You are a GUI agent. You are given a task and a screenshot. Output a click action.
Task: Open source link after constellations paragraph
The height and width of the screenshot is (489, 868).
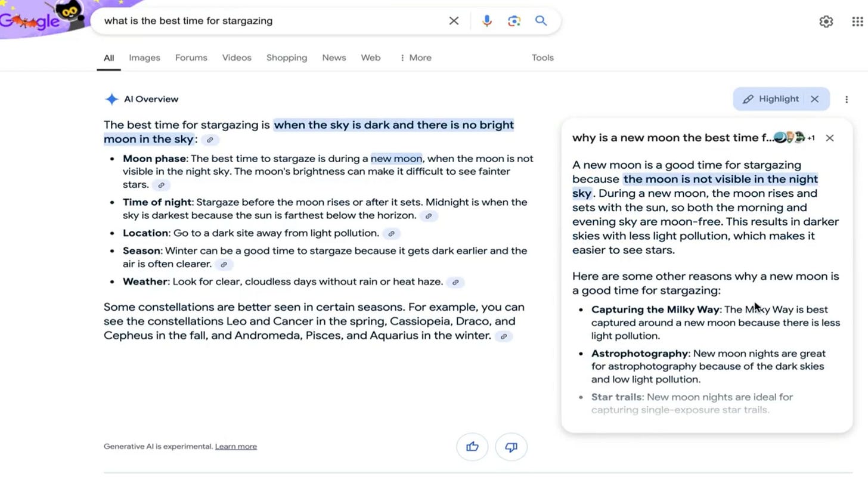[x=503, y=336]
